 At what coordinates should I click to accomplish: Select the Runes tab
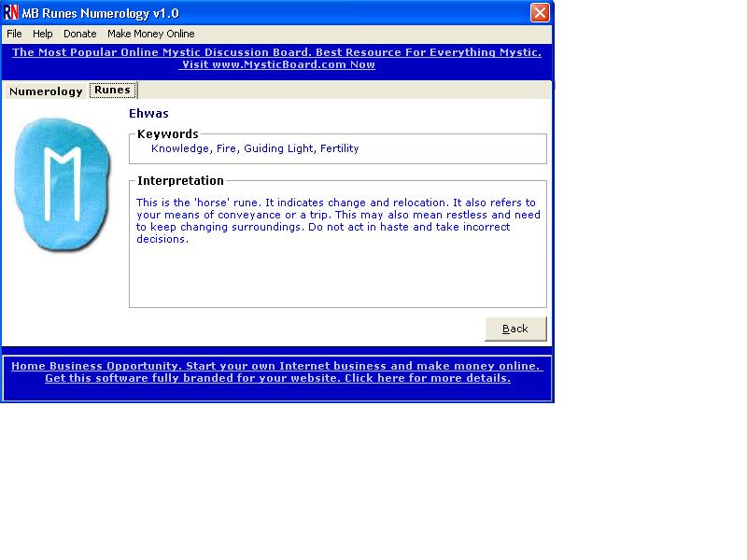(113, 91)
